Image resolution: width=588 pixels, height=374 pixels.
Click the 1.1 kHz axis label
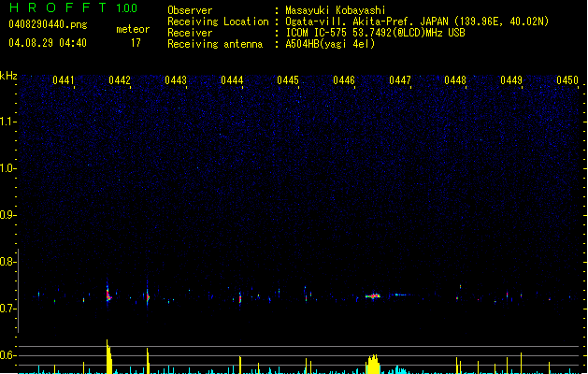click(7, 122)
